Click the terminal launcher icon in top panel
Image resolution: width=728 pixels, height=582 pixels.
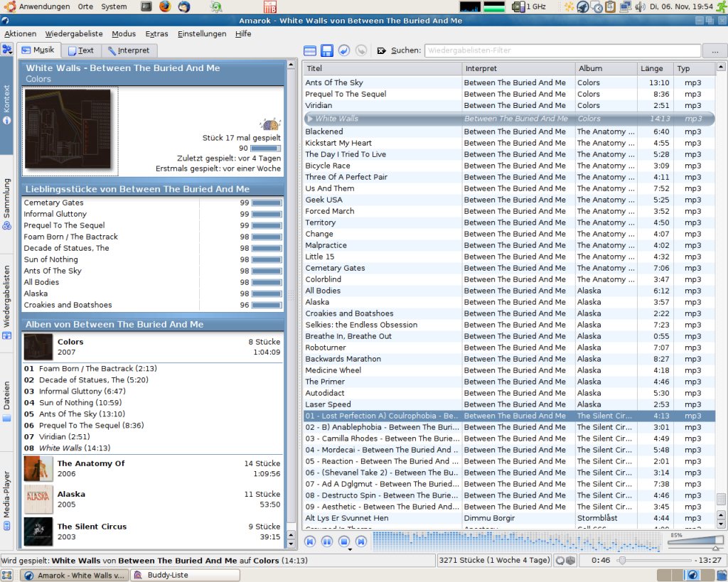(146, 6)
